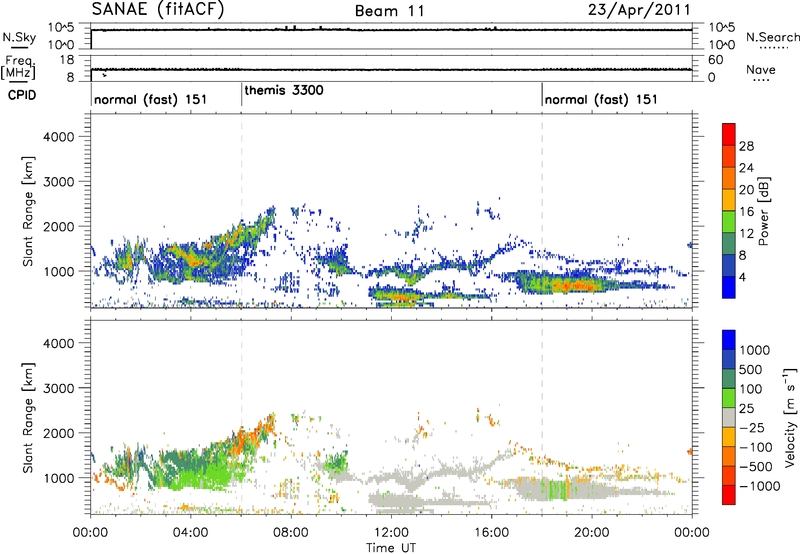Click the '4000' tick on the Power panel range axis
Image resolution: width=800 pixels, height=554 pixels.
(58, 137)
